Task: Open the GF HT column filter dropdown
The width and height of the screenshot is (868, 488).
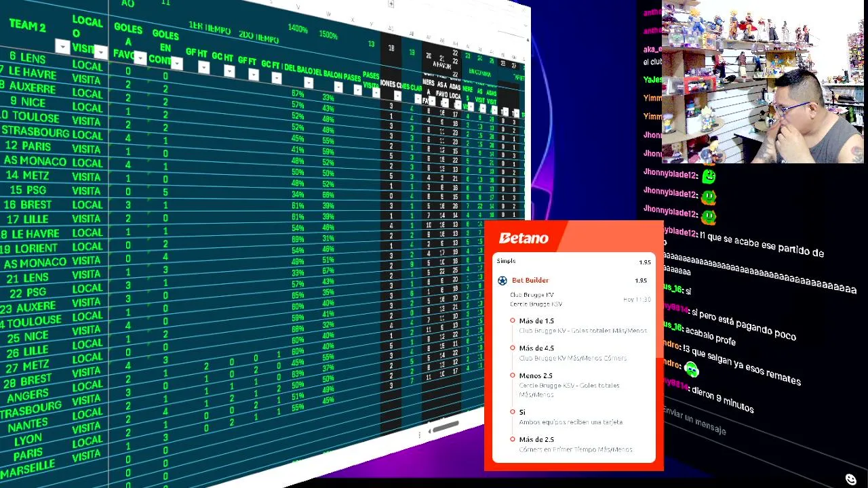Action: (204, 67)
